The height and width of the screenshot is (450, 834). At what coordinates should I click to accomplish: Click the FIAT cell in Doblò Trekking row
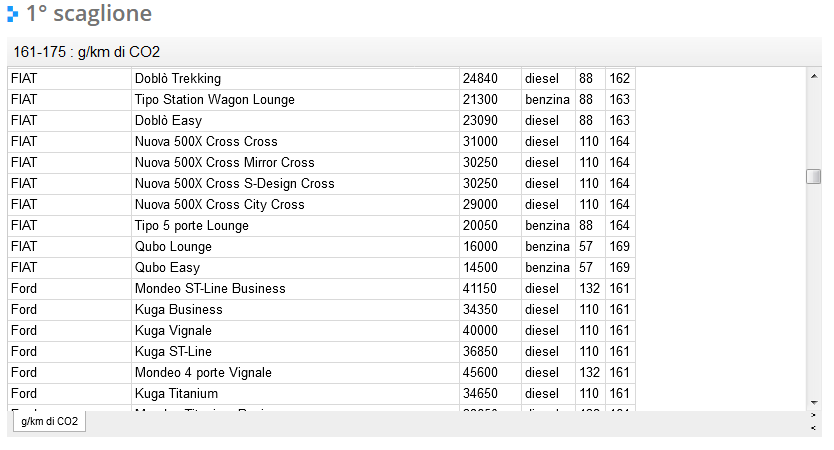coord(69,79)
